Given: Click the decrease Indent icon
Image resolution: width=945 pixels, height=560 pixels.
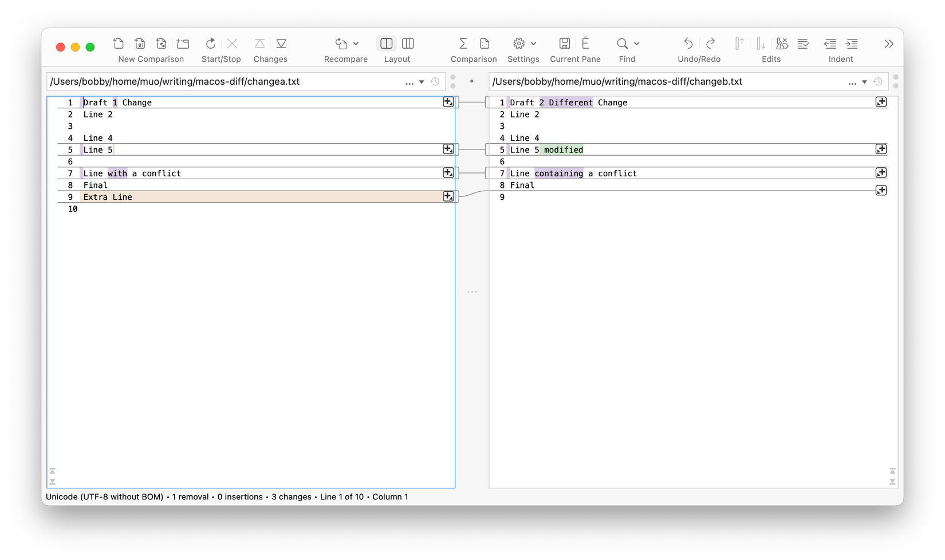Looking at the screenshot, I should click(x=830, y=44).
